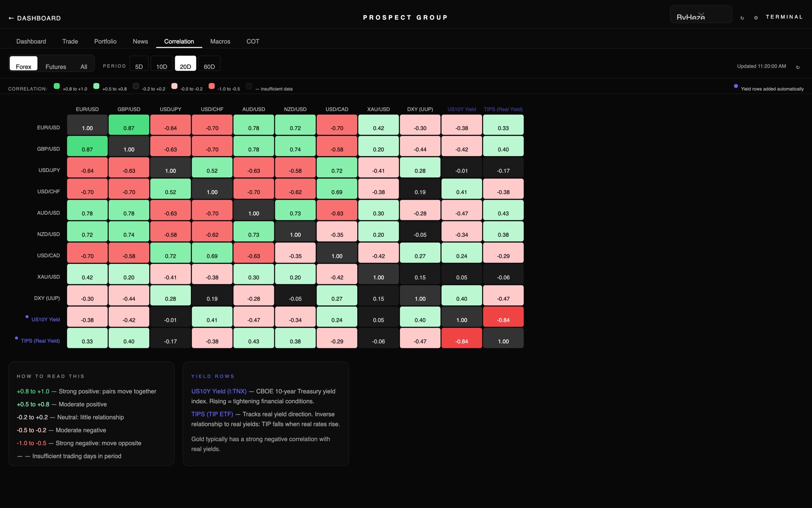The width and height of the screenshot is (812, 508).
Task: Select the Correlation tab
Action: pyautogui.click(x=179, y=41)
